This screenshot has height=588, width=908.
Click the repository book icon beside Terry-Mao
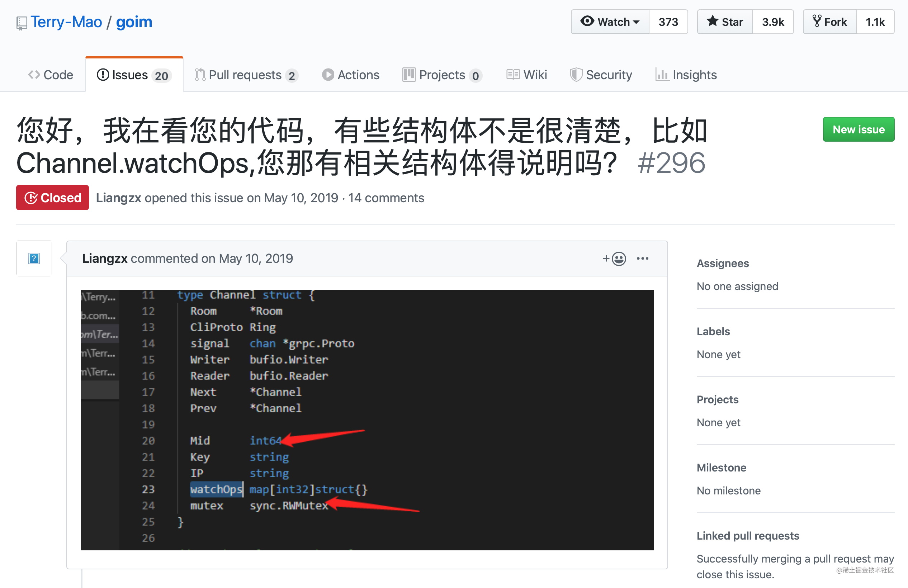22,23
